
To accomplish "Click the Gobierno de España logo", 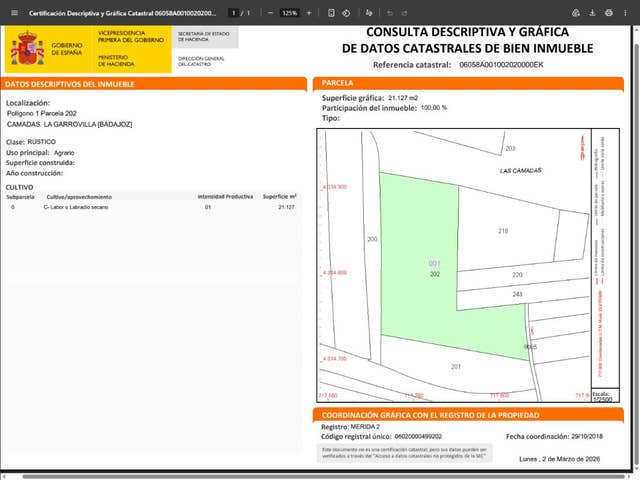I will point(27,47).
